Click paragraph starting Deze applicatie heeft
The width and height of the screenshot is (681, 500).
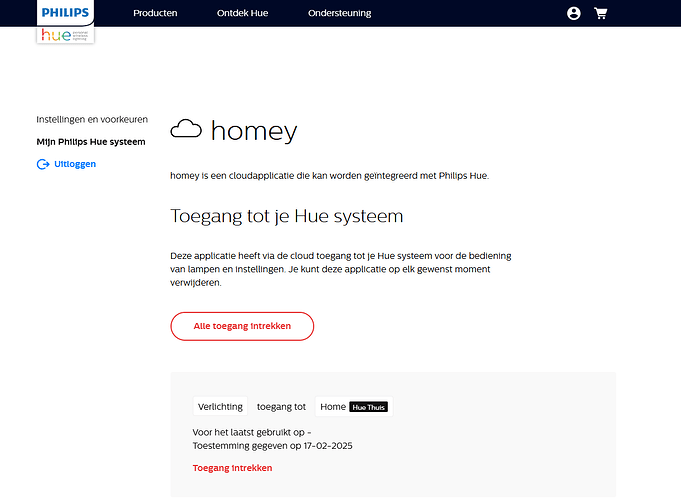coord(341,269)
